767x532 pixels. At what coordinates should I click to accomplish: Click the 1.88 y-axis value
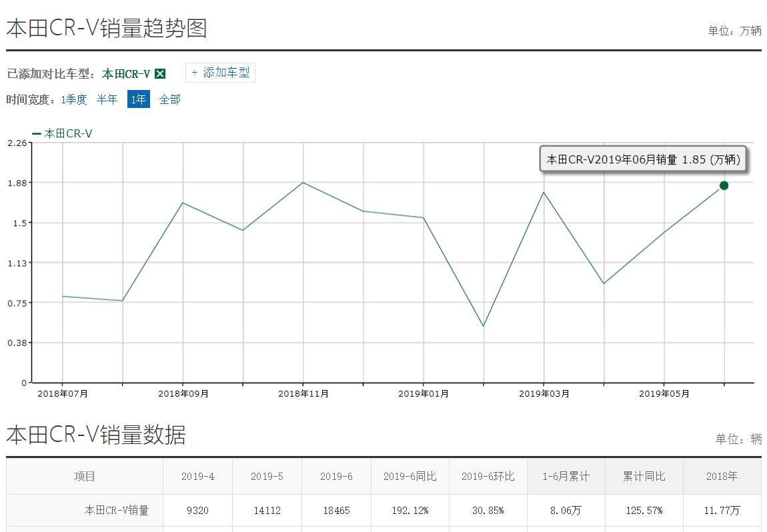[x=17, y=183]
